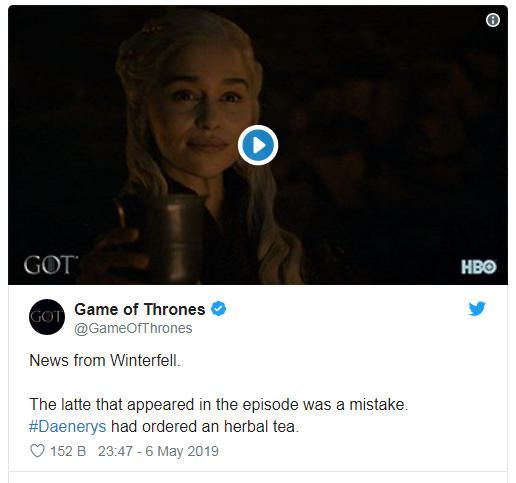
Task: Click the HBO logo on video
Action: [x=479, y=267]
